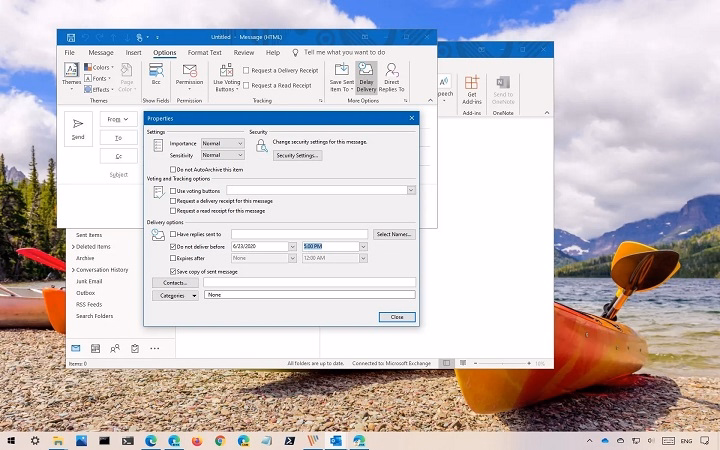This screenshot has height=450, width=720.
Task: Click the Tell me lightbulb icon
Action: point(296,52)
